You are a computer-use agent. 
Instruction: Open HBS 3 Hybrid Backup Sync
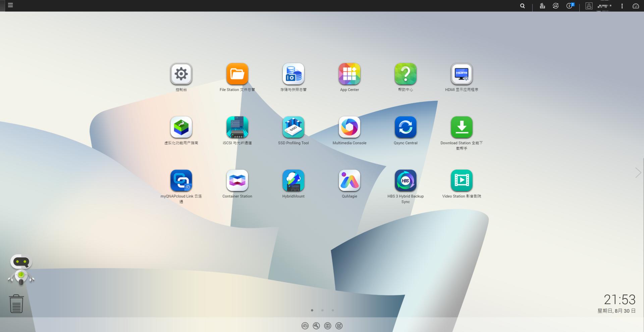point(406,180)
